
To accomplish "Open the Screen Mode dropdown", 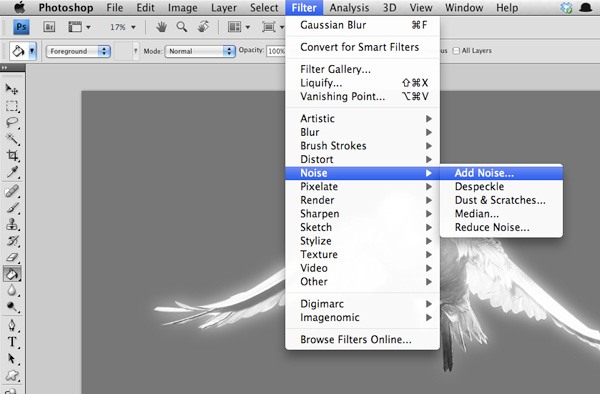I will click(272, 27).
